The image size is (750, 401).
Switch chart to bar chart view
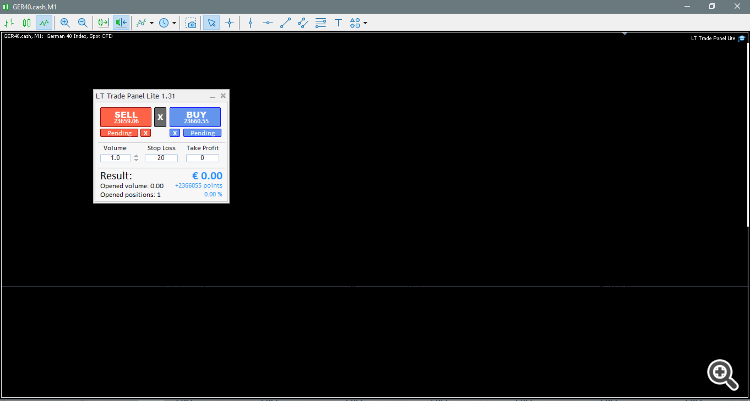9,22
